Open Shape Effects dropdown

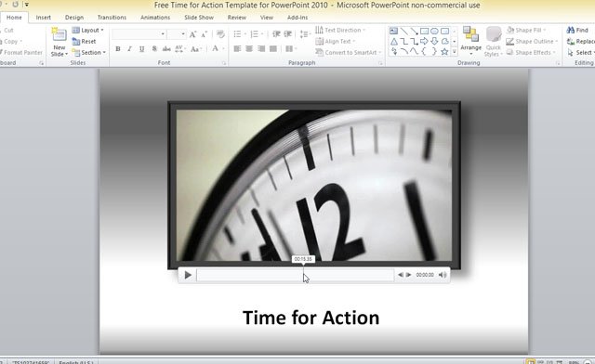[531, 52]
